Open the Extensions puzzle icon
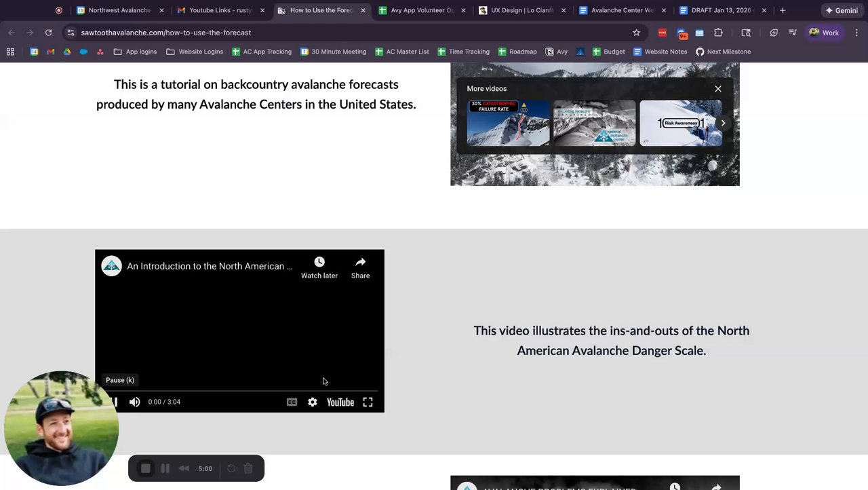Viewport: 868px width, 490px height. coord(718,33)
